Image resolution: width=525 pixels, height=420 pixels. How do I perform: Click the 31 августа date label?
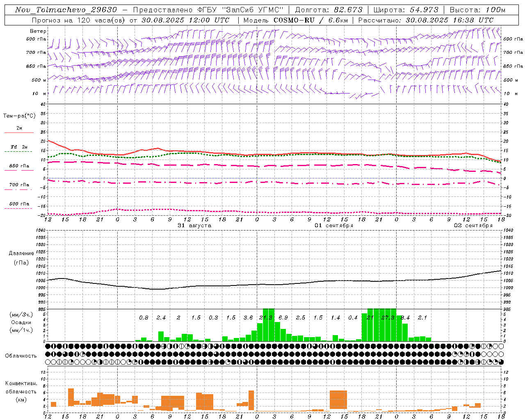[x=194, y=226]
